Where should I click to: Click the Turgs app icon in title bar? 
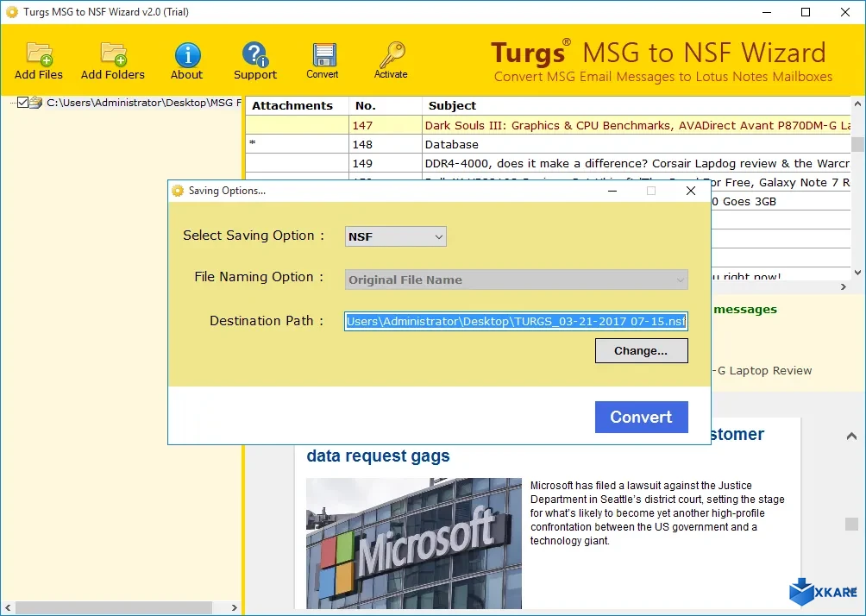(x=11, y=11)
